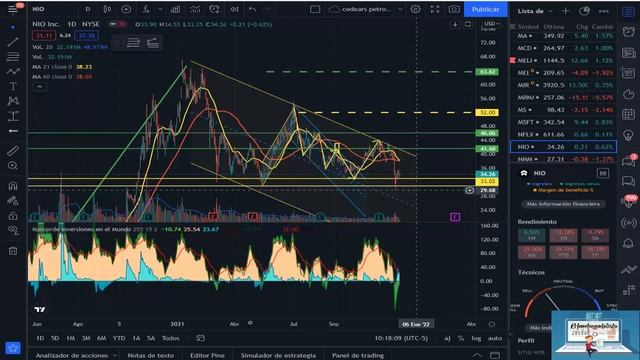Start bar replay mode
640x360 pixels.
234,9
